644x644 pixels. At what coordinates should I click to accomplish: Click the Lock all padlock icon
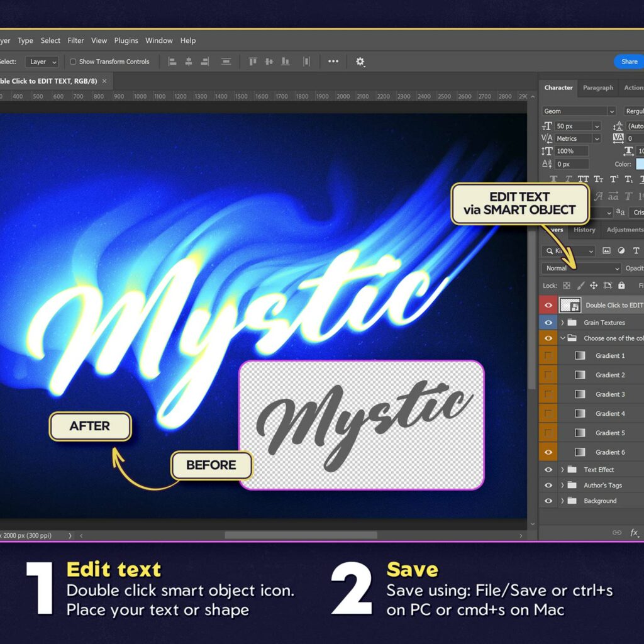click(622, 286)
